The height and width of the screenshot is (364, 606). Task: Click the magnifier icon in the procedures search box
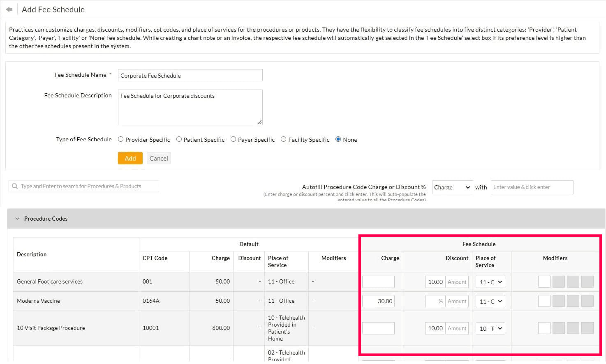coord(15,186)
